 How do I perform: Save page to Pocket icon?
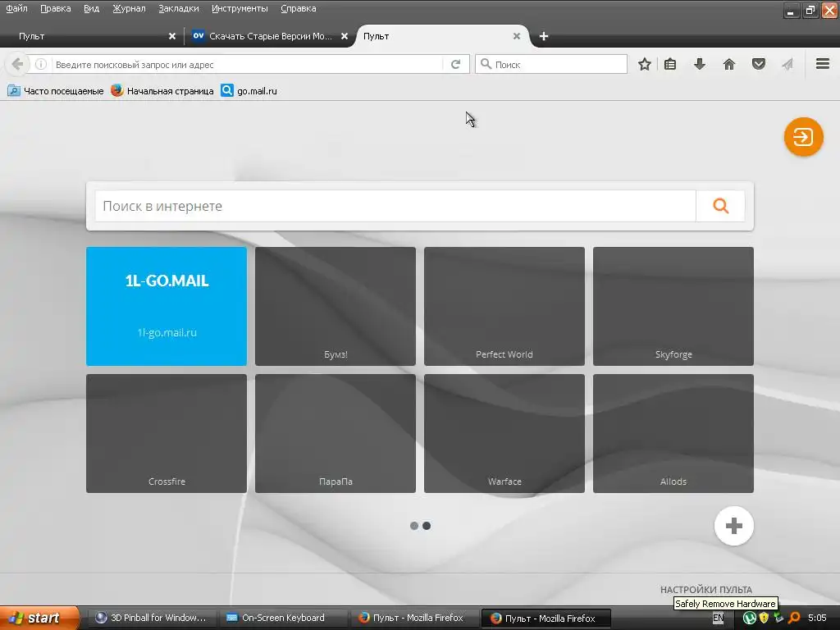[x=759, y=64]
